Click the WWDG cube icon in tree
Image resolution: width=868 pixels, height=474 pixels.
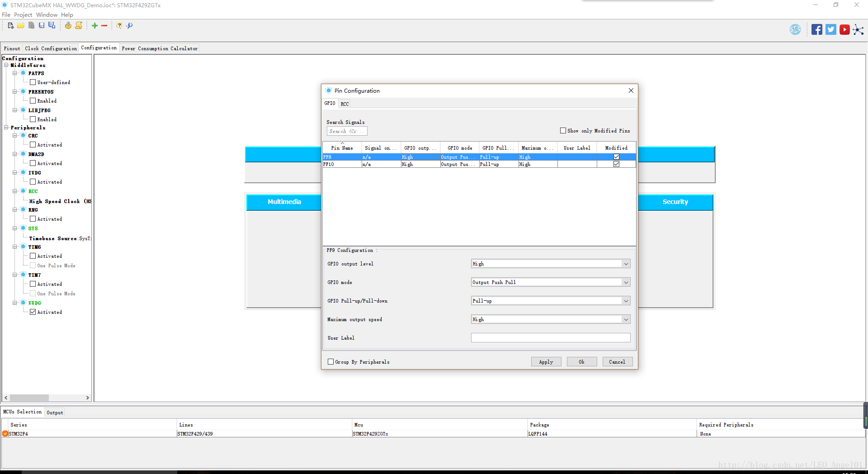23,303
